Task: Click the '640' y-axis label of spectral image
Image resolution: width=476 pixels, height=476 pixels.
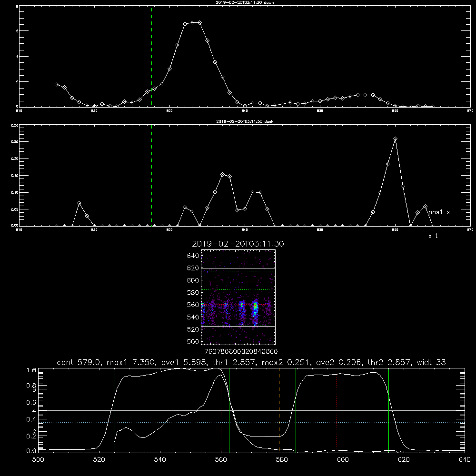Action: (x=193, y=256)
